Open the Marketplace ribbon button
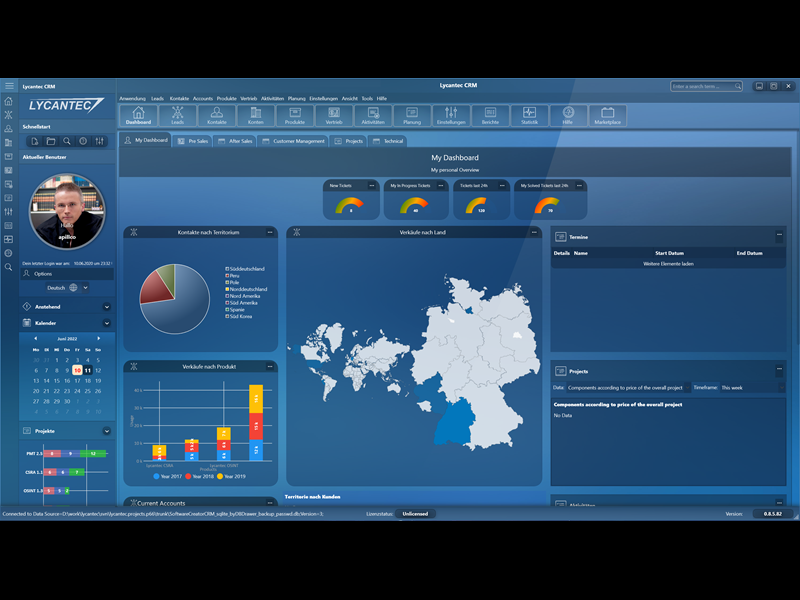This screenshot has width=800, height=600. pyautogui.click(x=608, y=116)
